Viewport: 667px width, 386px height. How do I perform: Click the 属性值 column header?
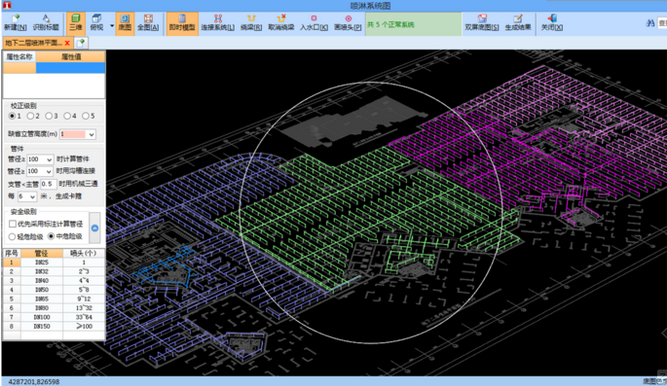(x=71, y=57)
